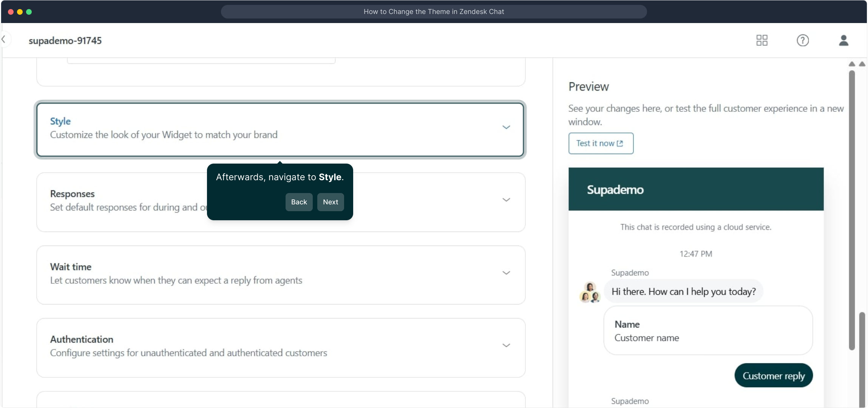Screen dimensions: 868x408
Task: Expand the Style section chevron
Action: (506, 127)
